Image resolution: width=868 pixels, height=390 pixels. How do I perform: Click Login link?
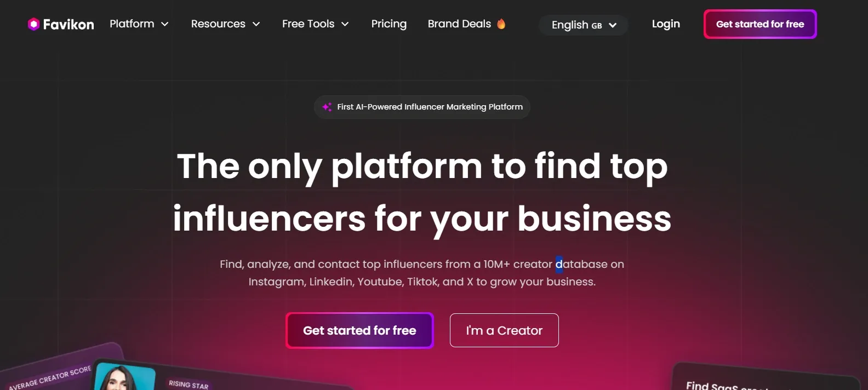click(666, 24)
